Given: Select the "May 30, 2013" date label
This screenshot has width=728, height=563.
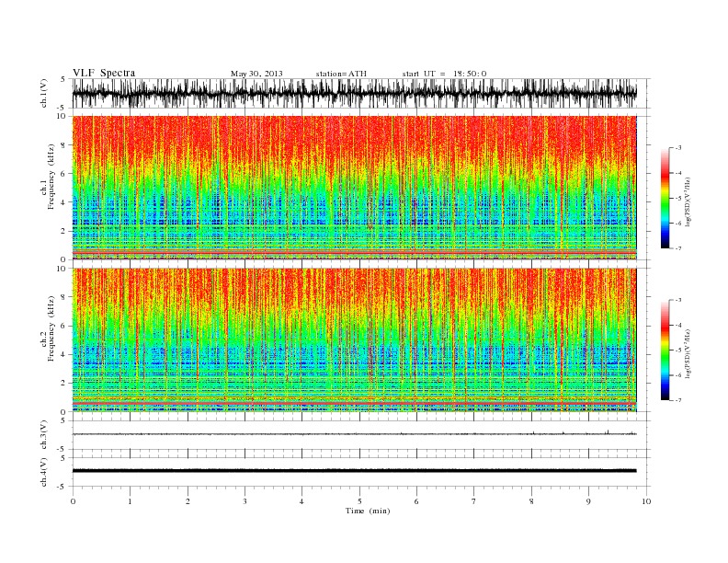Looking at the screenshot, I should pyautogui.click(x=256, y=74).
